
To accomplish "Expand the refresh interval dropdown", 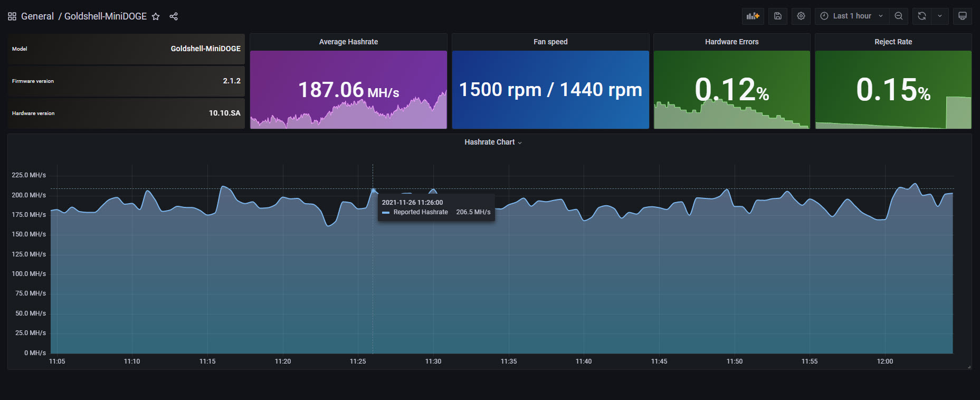I will 940,16.
